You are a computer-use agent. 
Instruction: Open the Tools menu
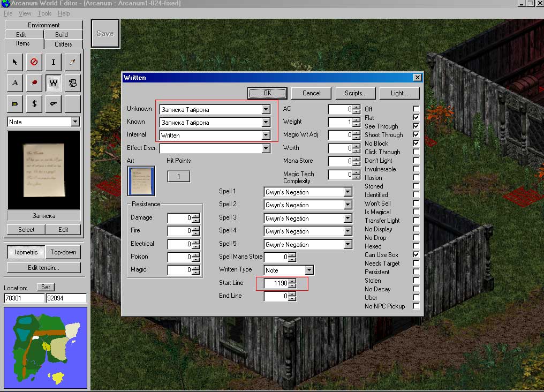point(44,13)
